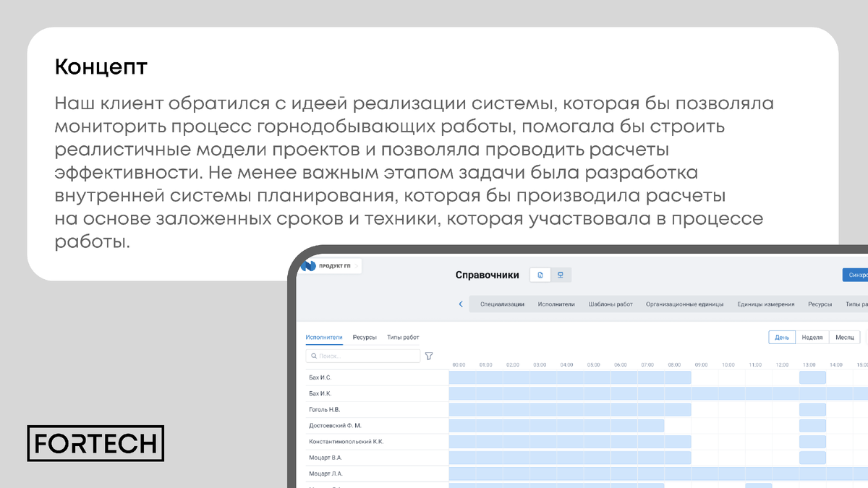Click the FORTECH logo
This screenshot has height=488, width=868.
[95, 443]
